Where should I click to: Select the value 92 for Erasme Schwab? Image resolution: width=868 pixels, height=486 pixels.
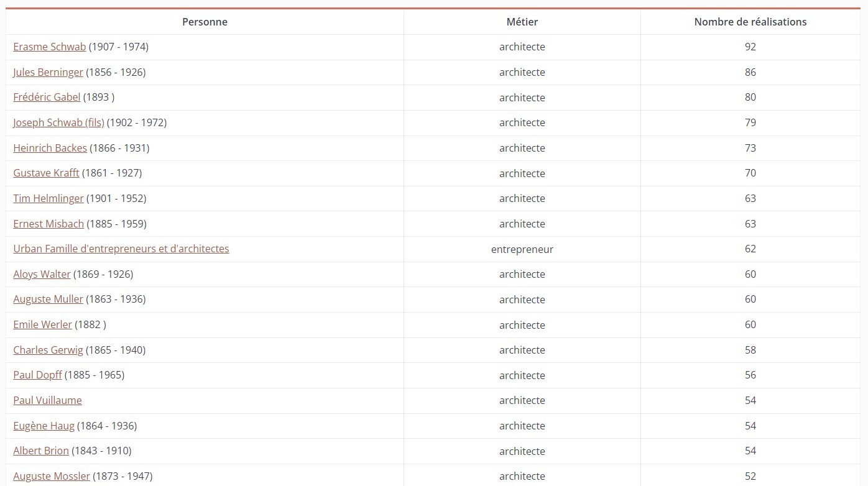coord(750,47)
